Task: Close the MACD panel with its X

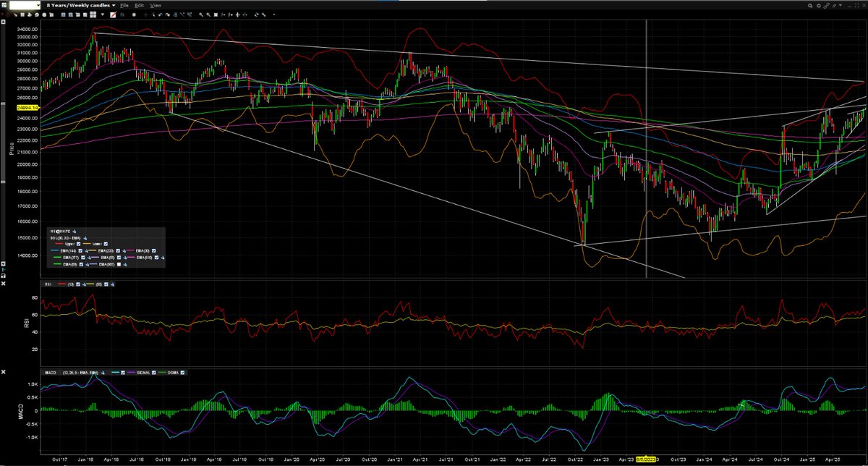Action: click(3, 372)
